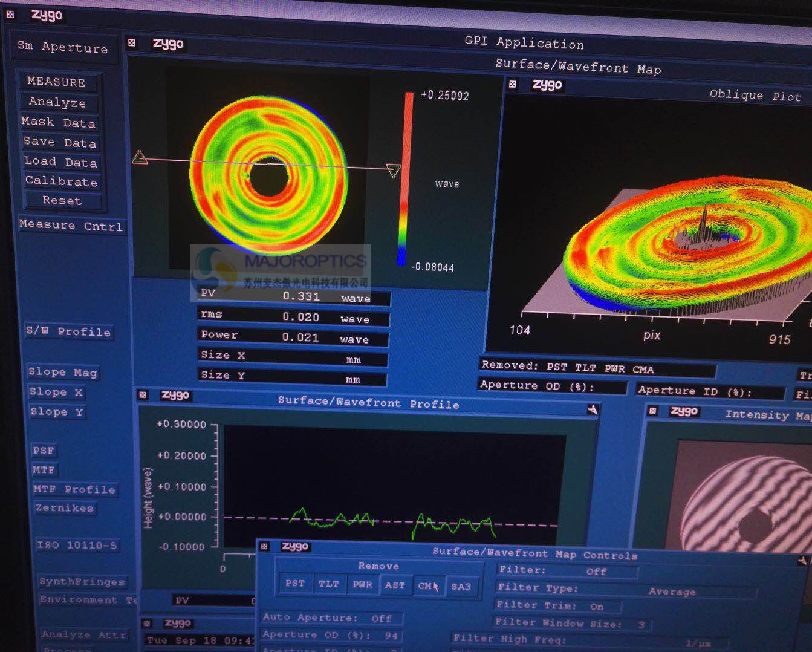
Task: Click the window menu icon of Intensity Map
Action: 652,411
